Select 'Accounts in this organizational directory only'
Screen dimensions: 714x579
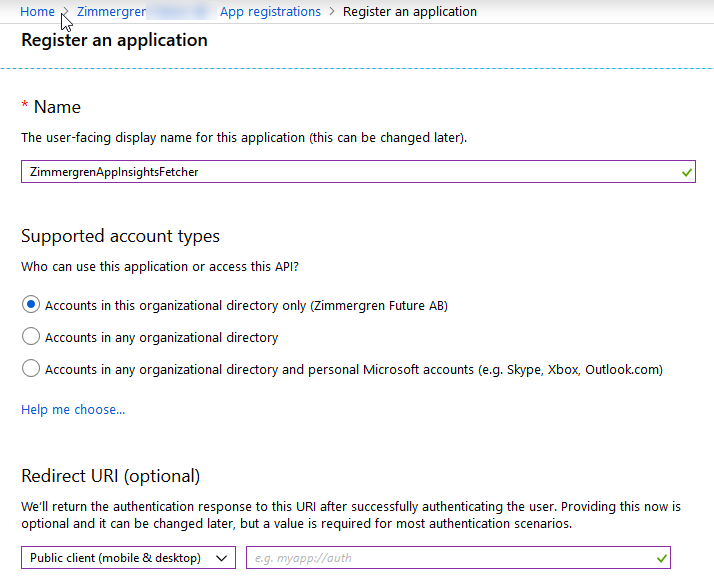tap(31, 305)
